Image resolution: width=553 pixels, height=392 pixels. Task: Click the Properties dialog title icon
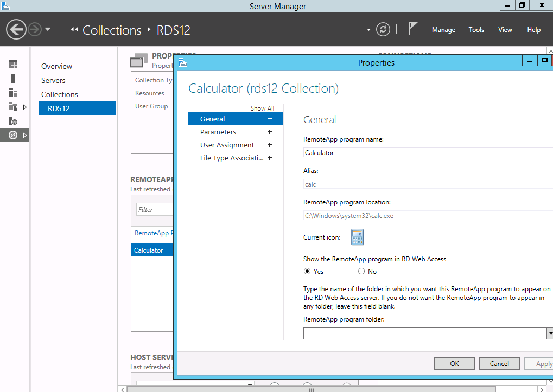(183, 63)
